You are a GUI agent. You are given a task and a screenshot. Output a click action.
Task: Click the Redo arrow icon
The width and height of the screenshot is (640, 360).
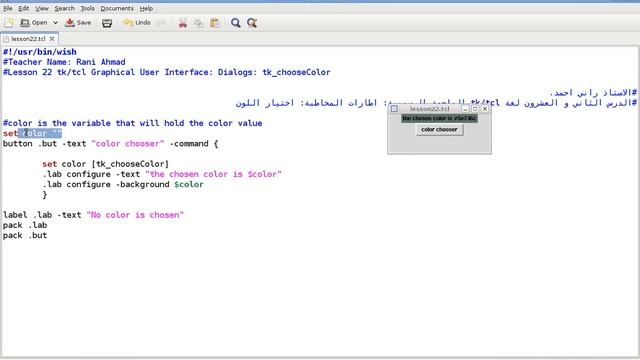pos(162,23)
